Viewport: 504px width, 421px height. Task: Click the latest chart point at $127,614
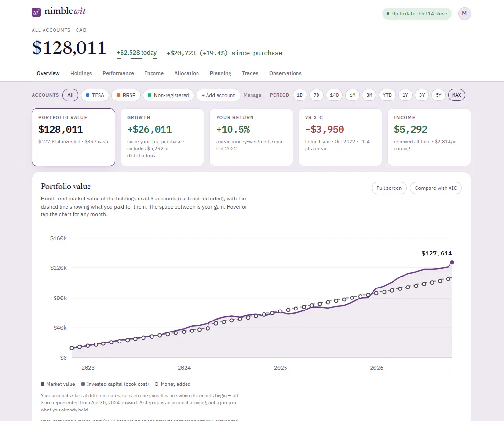pos(452,263)
